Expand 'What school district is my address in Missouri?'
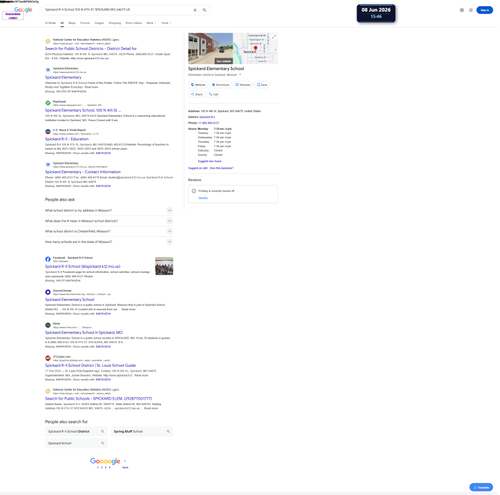The height and width of the screenshot is (495, 500). click(109, 210)
